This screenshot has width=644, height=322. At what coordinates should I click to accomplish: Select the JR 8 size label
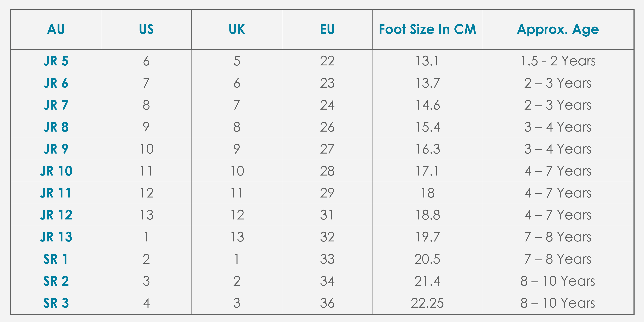pyautogui.click(x=56, y=127)
